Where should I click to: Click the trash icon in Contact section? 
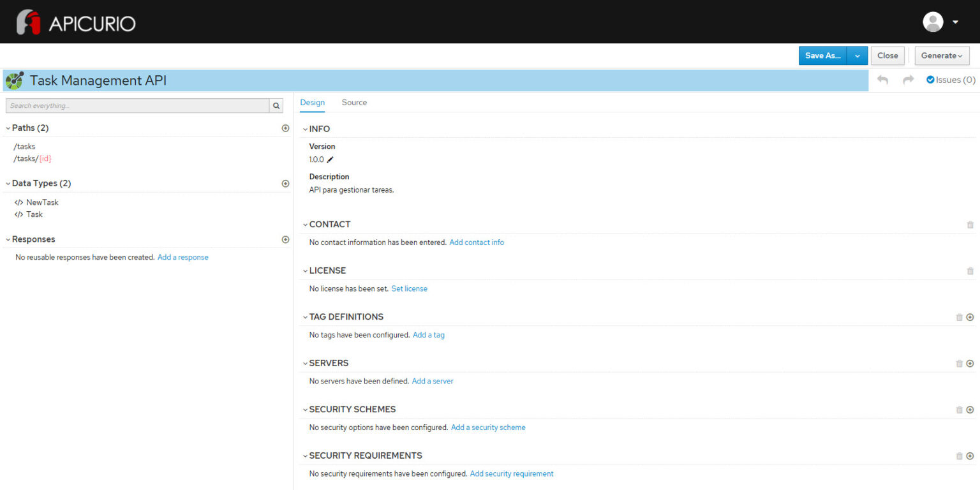[970, 225]
